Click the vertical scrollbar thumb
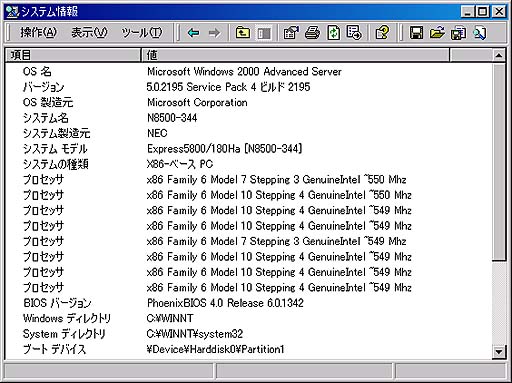Viewport: 512px width, 383px height. tap(498, 161)
